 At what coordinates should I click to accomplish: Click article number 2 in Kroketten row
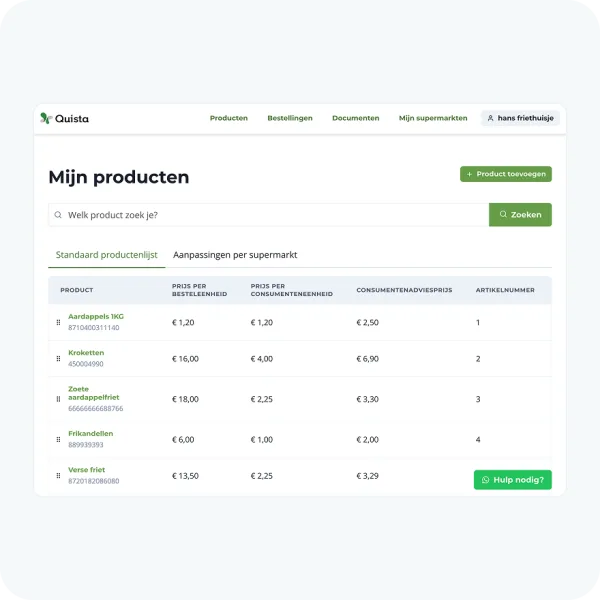click(x=478, y=359)
